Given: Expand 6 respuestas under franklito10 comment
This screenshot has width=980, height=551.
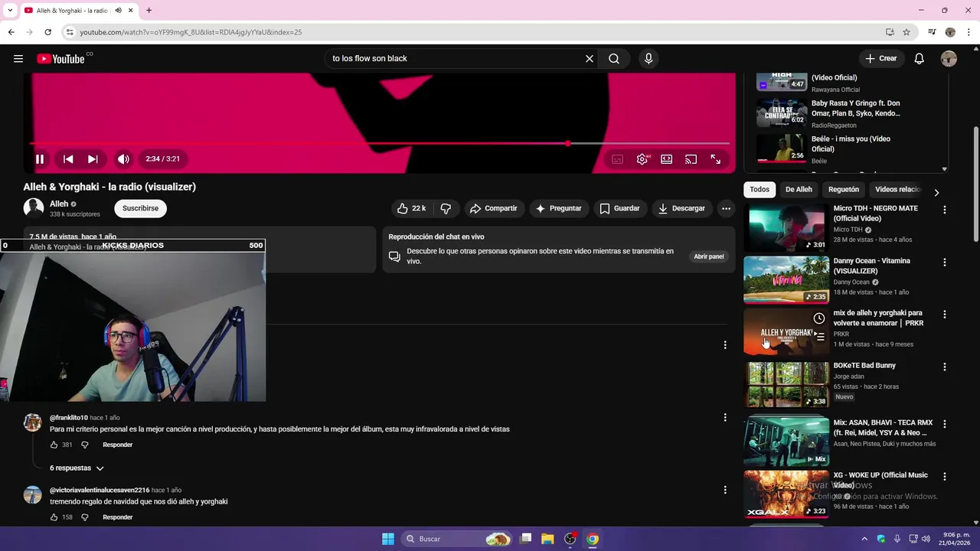Looking at the screenshot, I should point(77,468).
